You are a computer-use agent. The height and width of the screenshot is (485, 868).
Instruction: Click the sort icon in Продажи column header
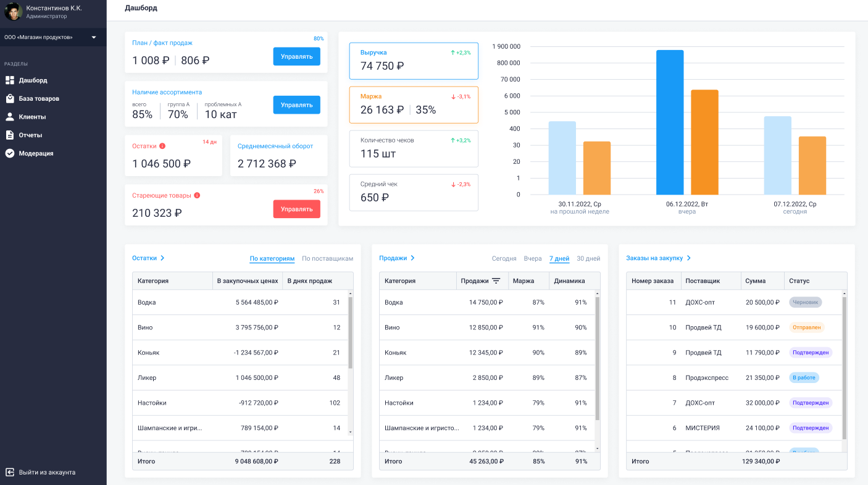pos(496,281)
